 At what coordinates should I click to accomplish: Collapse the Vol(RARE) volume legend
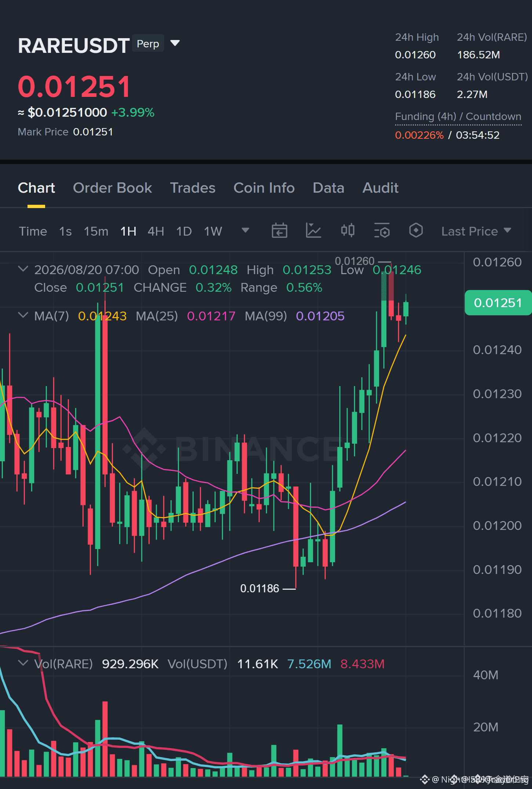(x=23, y=663)
